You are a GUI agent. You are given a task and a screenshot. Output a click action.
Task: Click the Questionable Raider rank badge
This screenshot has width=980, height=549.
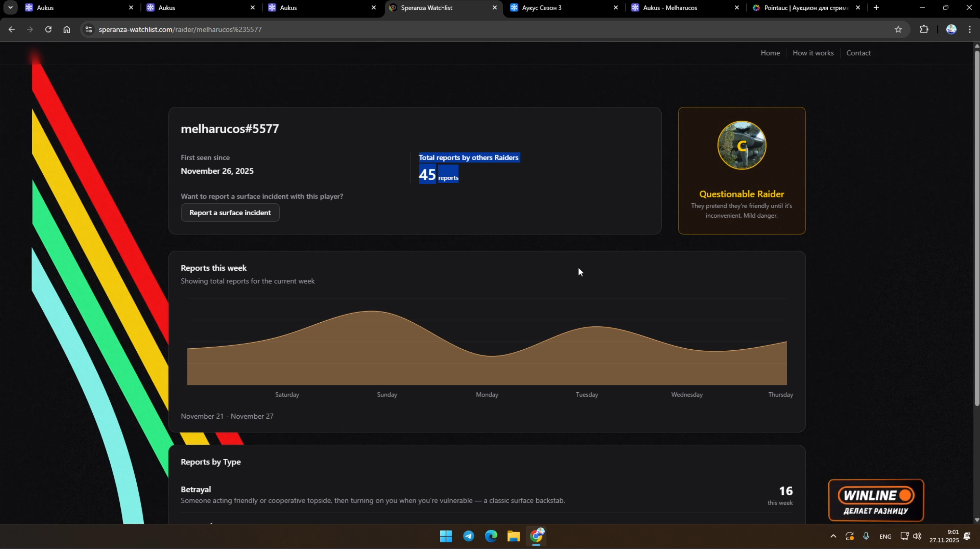(741, 146)
